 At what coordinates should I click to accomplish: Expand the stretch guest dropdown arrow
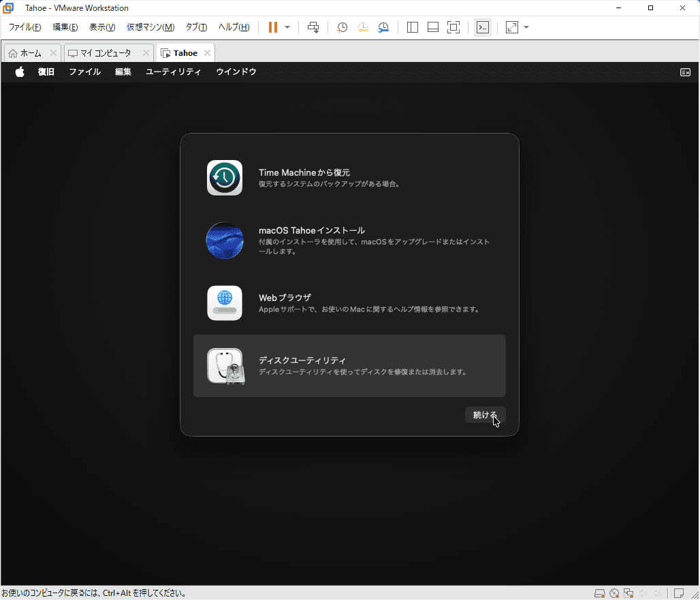point(526,27)
